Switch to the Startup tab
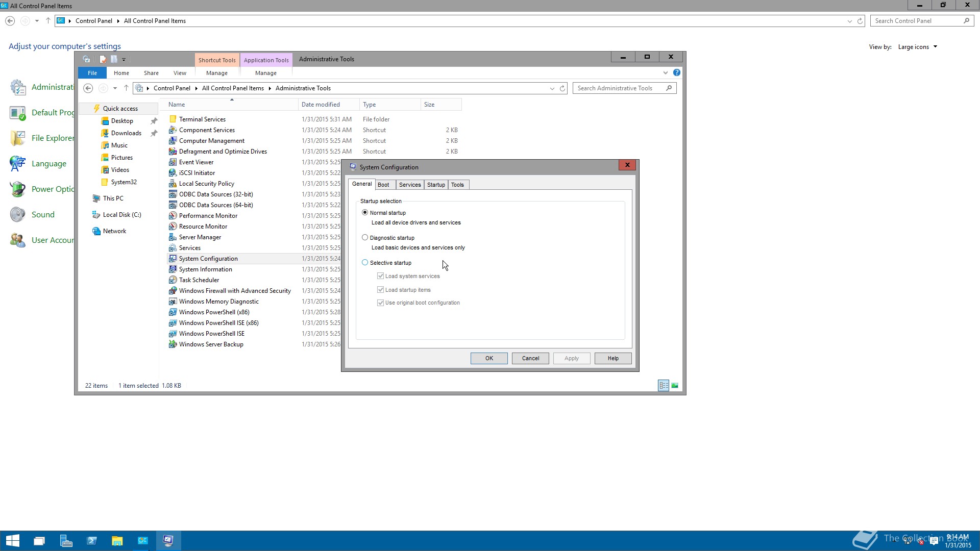Viewport: 980px width, 551px height. tap(436, 185)
